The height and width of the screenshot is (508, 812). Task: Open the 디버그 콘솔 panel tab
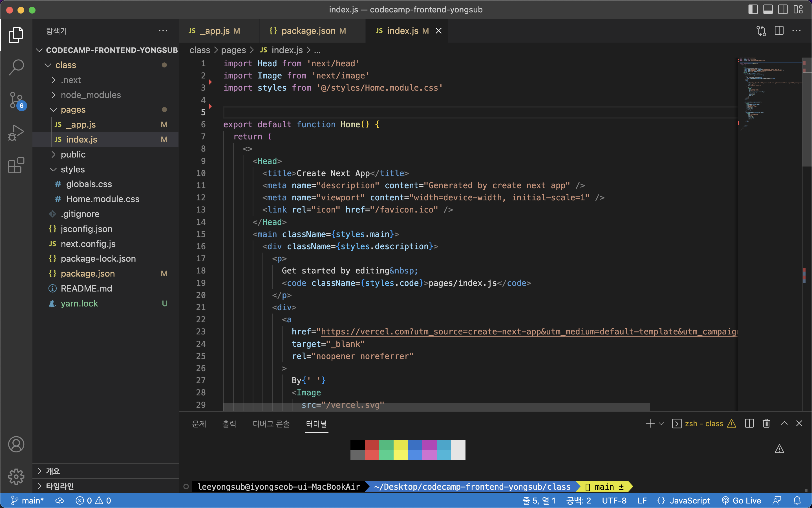tap(271, 424)
